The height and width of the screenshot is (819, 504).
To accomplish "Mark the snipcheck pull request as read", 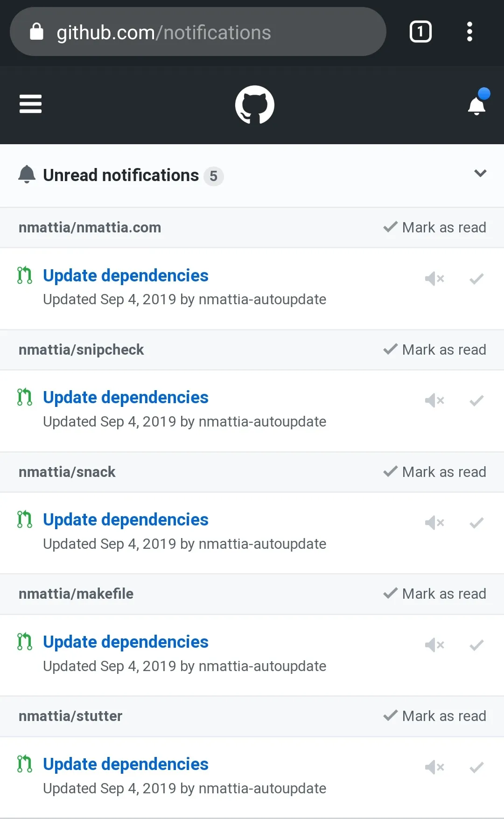I will pos(476,400).
